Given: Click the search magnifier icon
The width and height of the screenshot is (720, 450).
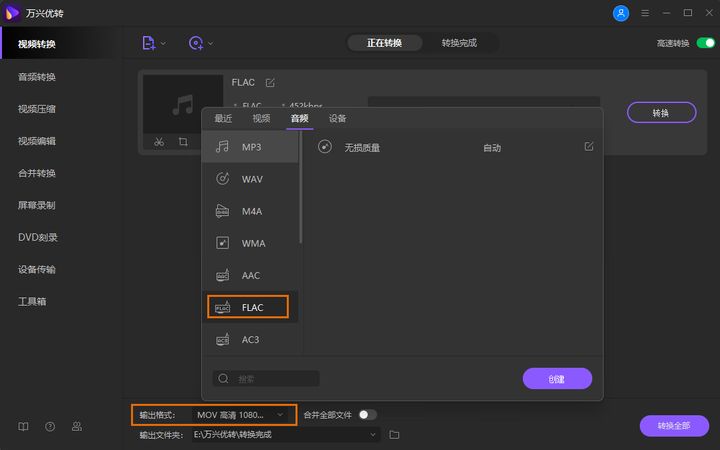Looking at the screenshot, I should pos(224,378).
